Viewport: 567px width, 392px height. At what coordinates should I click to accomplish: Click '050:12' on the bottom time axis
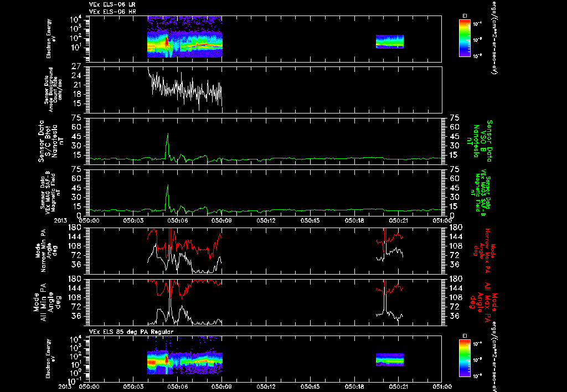pos(266,386)
